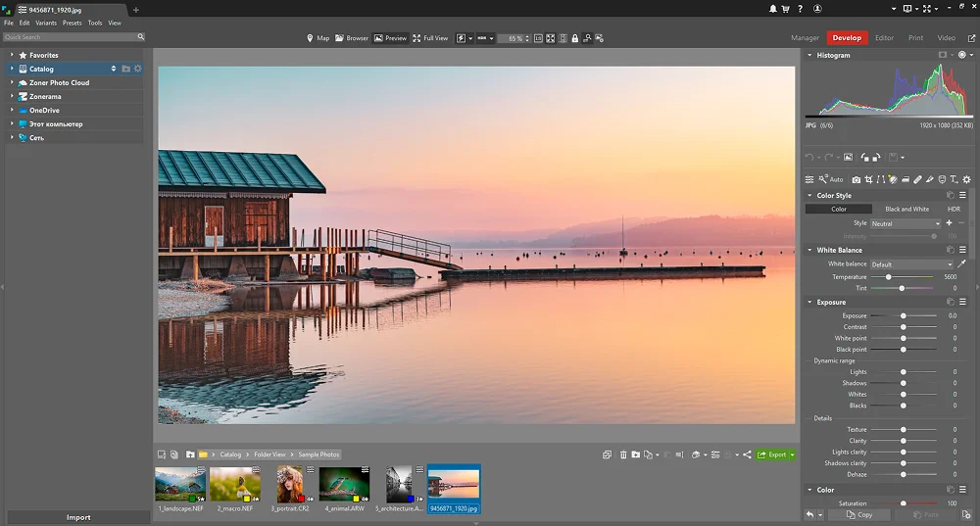Select the Gradient filter tool

pyautogui.click(x=905, y=179)
